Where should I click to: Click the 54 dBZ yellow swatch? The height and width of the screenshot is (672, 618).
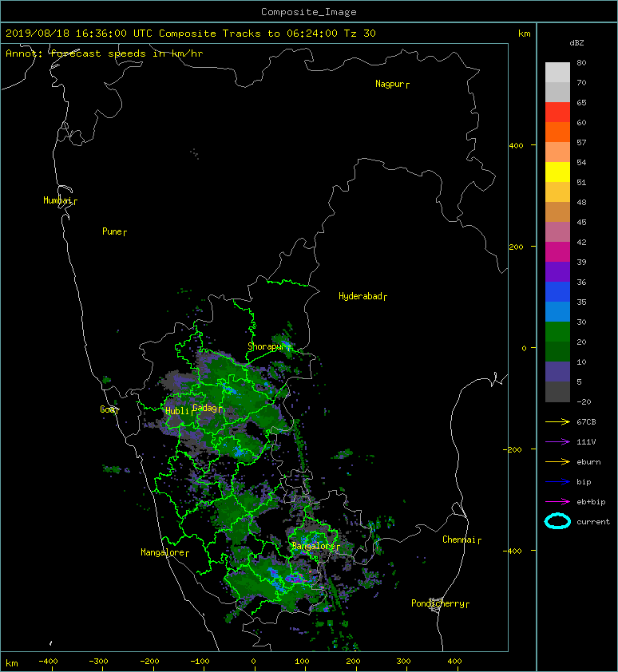pyautogui.click(x=557, y=172)
